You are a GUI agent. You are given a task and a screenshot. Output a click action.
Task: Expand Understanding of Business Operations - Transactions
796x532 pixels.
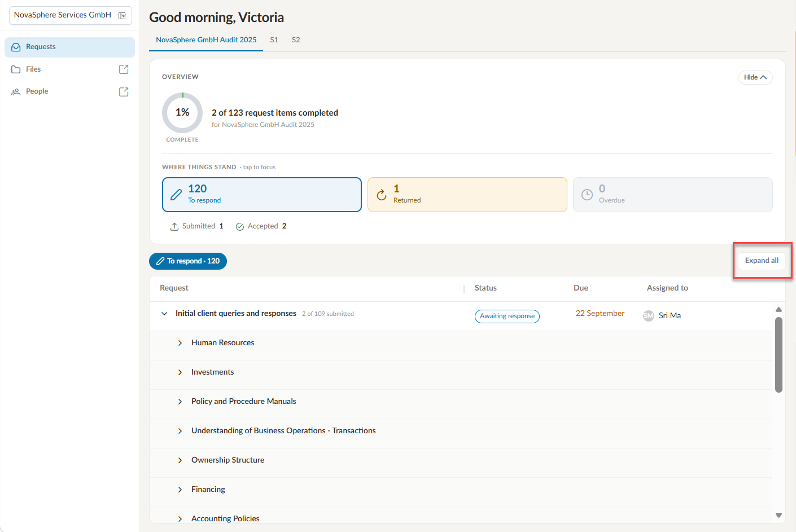tap(180, 431)
